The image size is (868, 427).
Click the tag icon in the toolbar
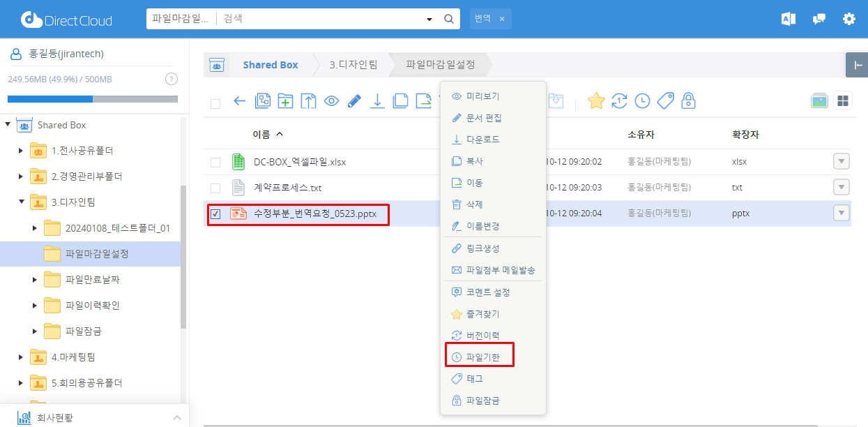665,101
